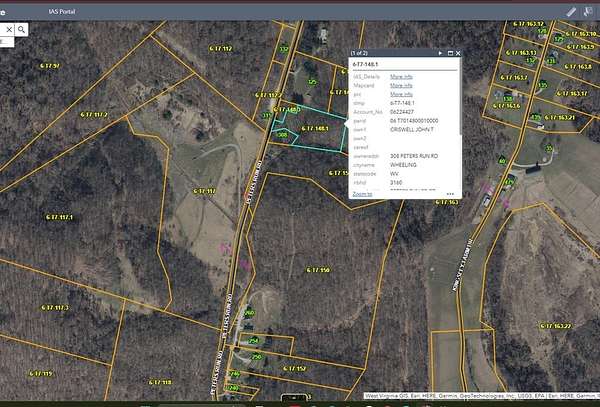Click parcel label 6-T7-152
Screen dimensions: 600x407
pyautogui.click(x=295, y=368)
